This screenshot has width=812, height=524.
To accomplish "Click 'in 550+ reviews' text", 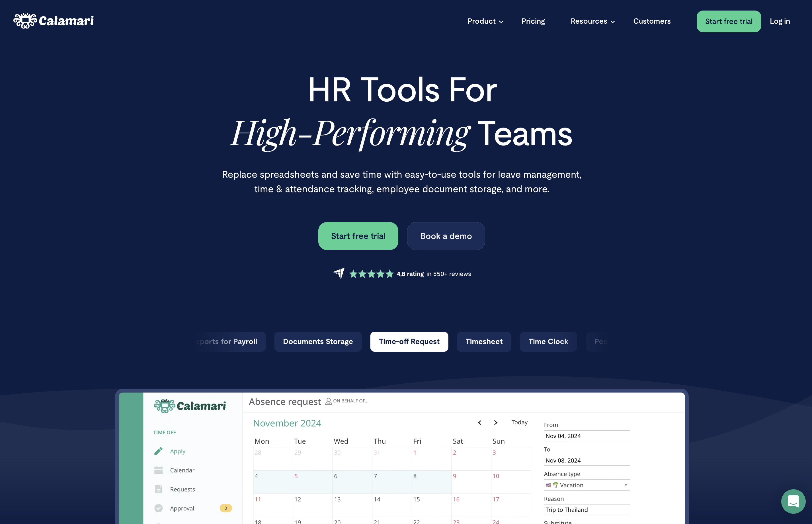I will pyautogui.click(x=448, y=274).
